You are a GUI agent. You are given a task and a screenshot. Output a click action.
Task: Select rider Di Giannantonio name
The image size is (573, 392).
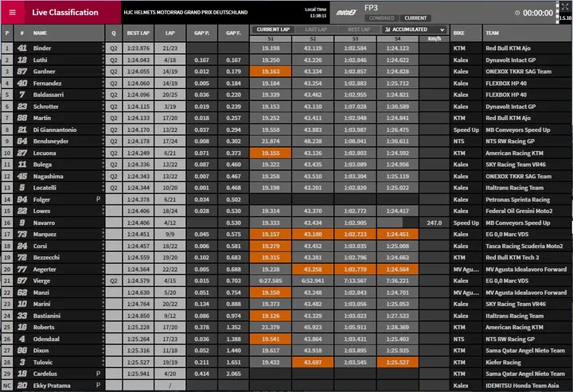point(55,130)
